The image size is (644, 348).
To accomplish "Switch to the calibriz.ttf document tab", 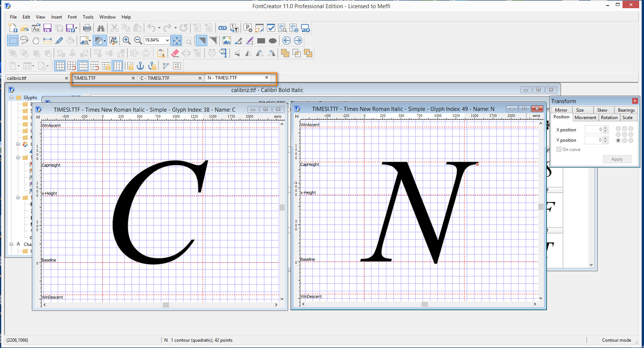I will click(37, 78).
